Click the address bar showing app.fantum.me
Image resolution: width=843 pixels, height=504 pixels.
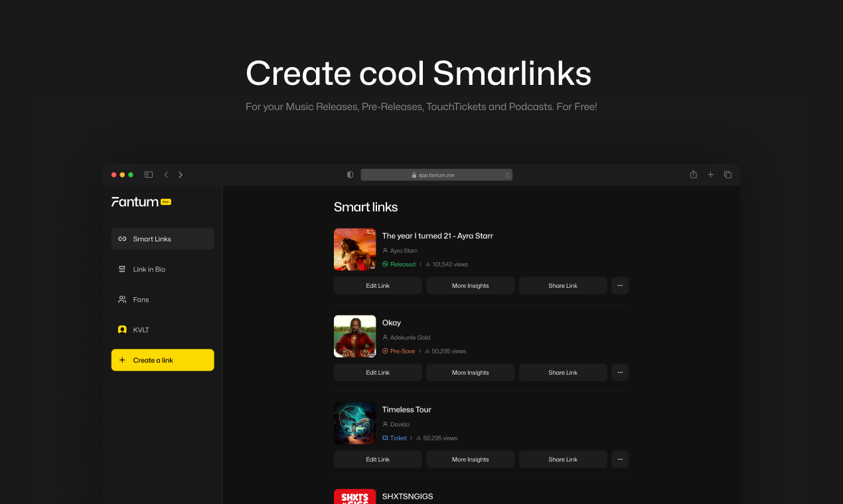coord(436,175)
